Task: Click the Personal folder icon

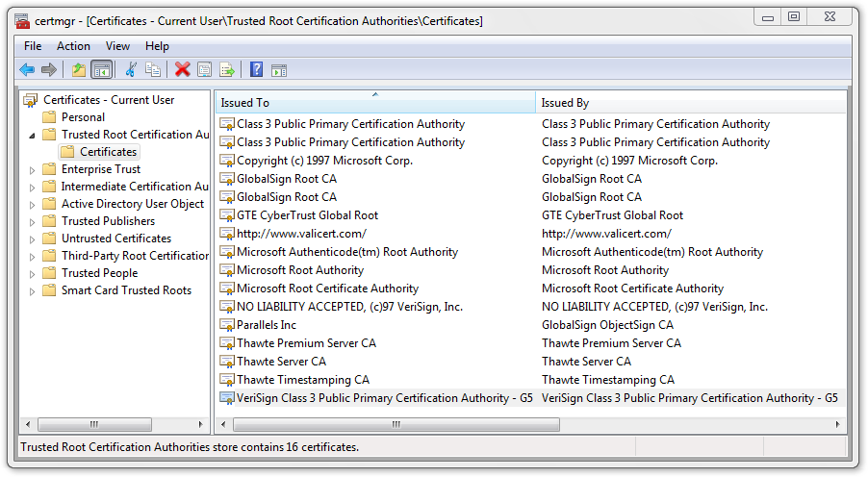Action: (x=49, y=116)
